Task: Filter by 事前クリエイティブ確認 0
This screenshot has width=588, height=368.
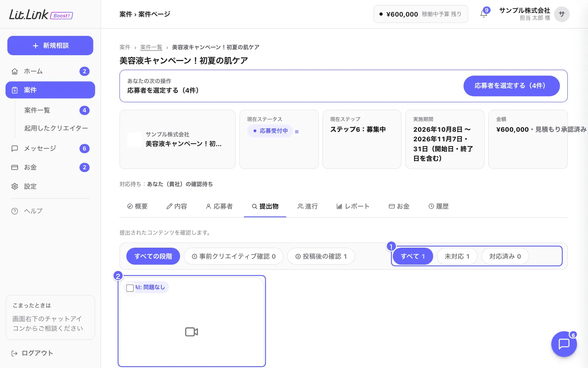Action: 233,256
